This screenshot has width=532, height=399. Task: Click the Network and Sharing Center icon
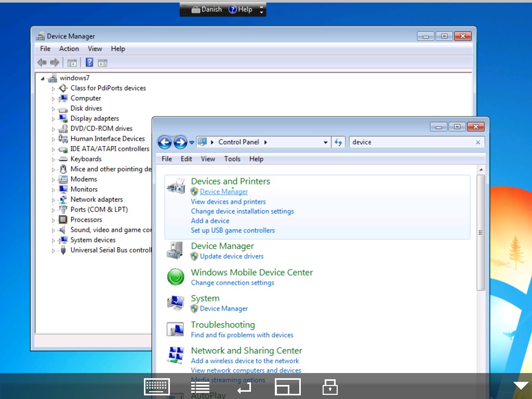(176, 355)
